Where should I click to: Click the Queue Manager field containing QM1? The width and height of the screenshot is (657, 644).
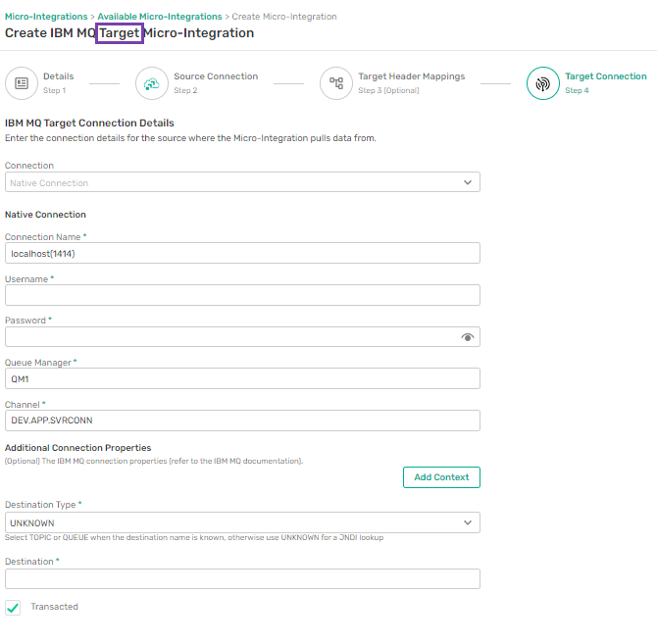[242, 378]
